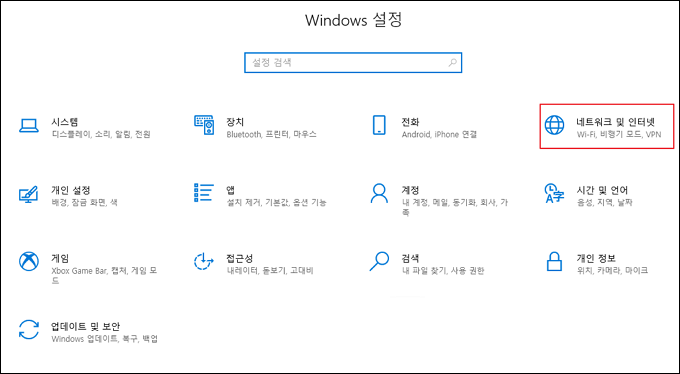
Task: Open the 계정 category title
Action: pos(410,190)
